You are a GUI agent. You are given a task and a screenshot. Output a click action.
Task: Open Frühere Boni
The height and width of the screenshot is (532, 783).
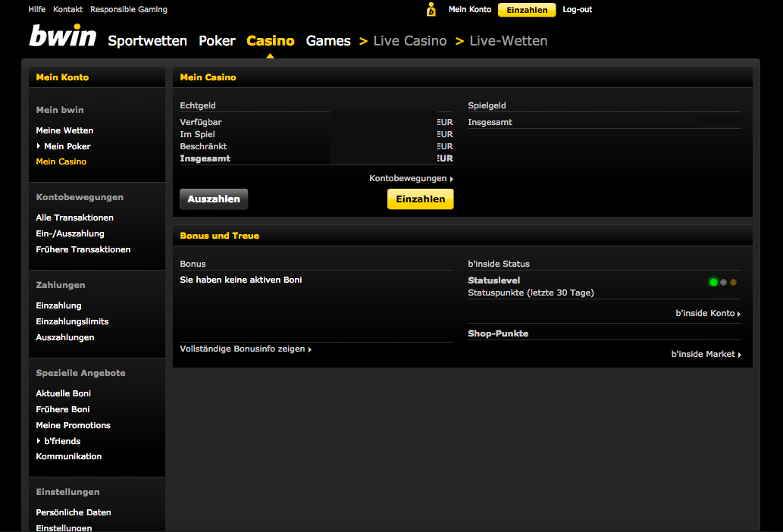click(62, 409)
